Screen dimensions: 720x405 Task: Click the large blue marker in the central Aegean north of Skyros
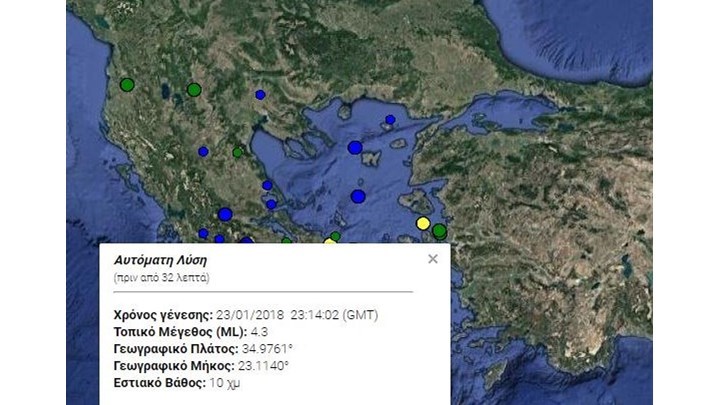[x=358, y=197]
